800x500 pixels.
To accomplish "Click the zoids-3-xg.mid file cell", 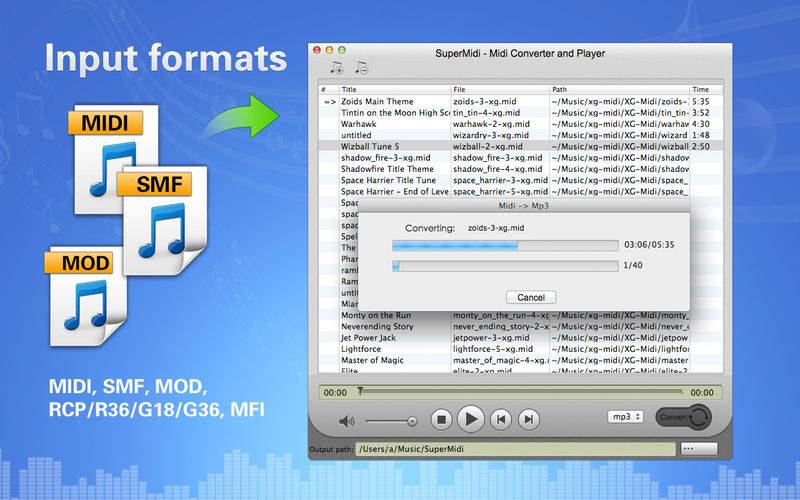I will point(501,102).
